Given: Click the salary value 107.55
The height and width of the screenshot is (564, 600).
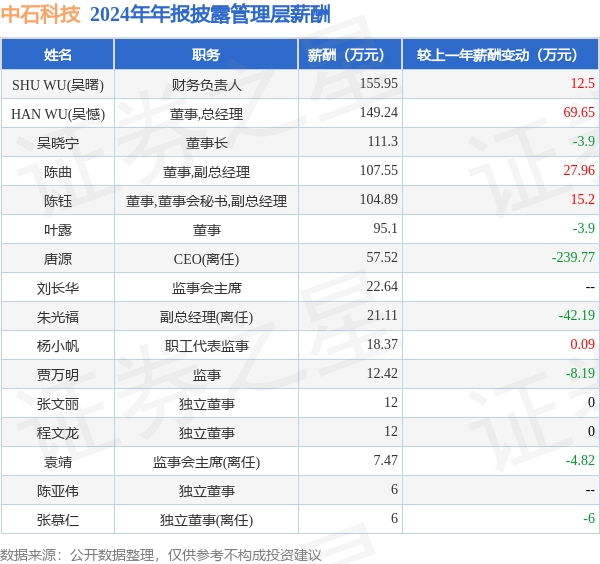Looking at the screenshot, I should (378, 170).
